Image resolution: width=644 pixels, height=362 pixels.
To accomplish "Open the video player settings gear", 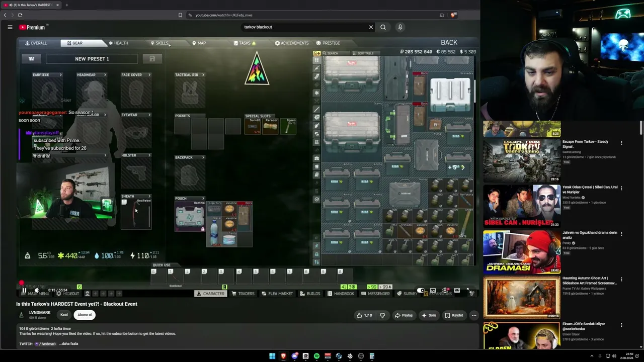I will tap(445, 291).
